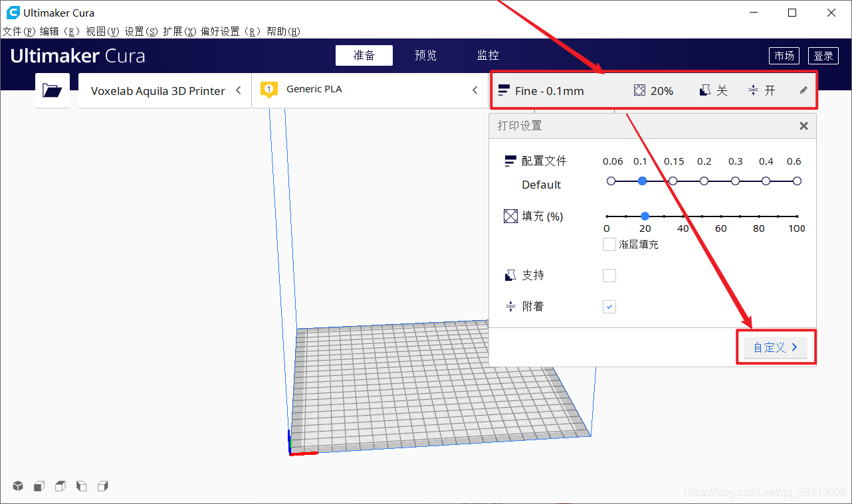Select the 0.1 layer height profile
The height and width of the screenshot is (504, 852).
tap(642, 181)
